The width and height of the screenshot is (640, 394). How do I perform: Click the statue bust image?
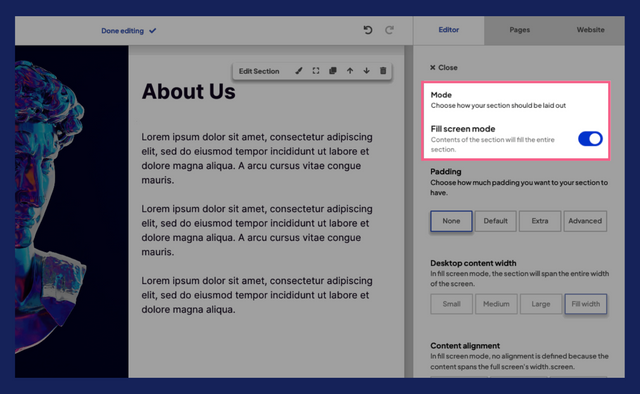click(50, 206)
